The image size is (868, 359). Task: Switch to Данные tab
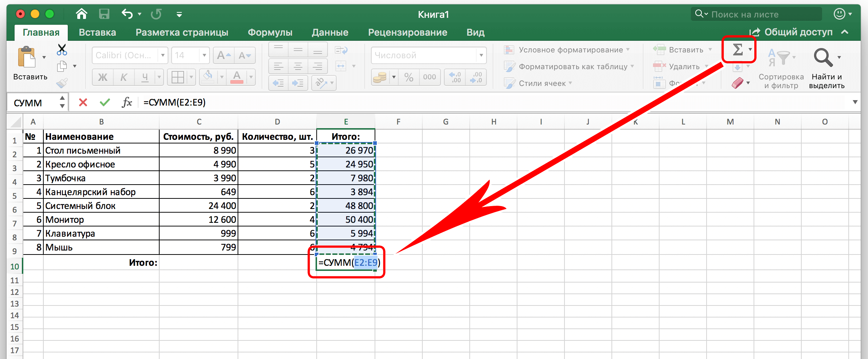[330, 32]
